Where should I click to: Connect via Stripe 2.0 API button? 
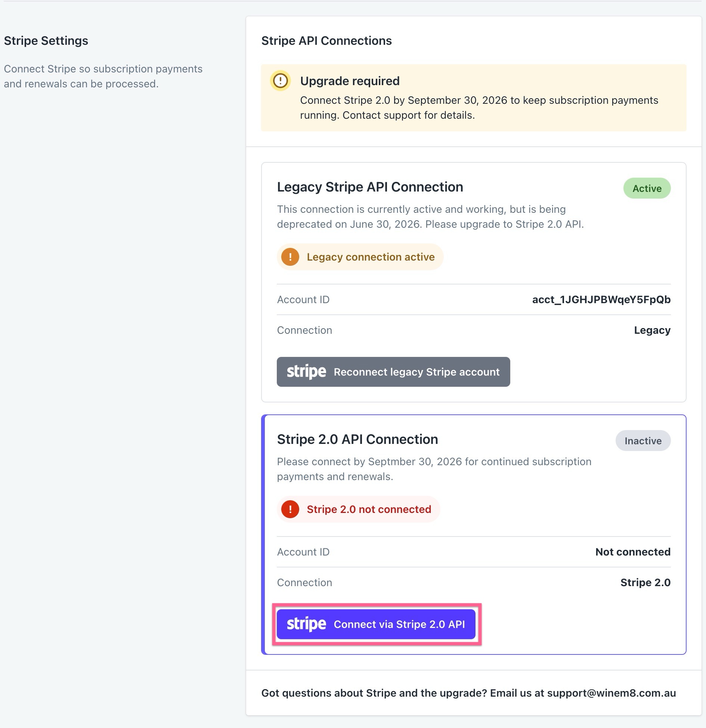point(376,624)
